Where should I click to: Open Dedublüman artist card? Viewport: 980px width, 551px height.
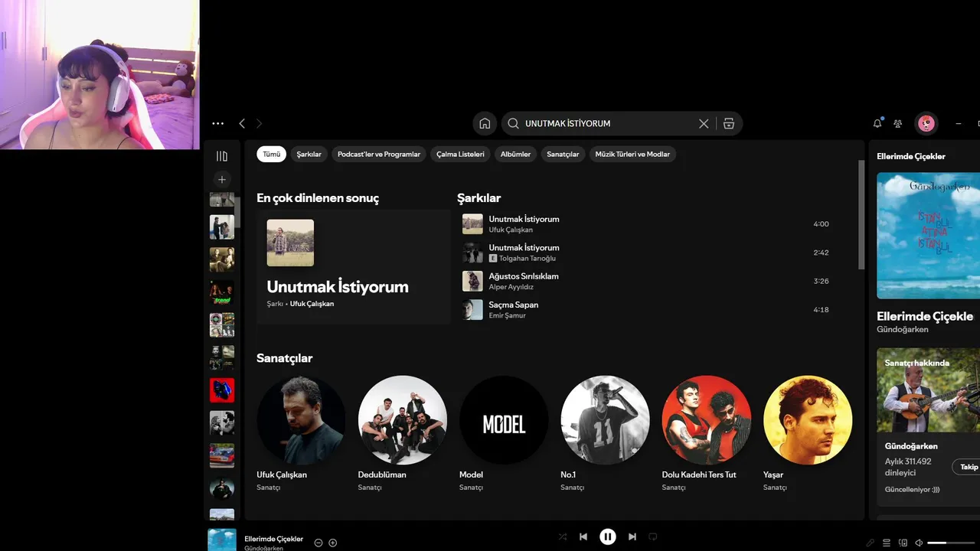(402, 434)
